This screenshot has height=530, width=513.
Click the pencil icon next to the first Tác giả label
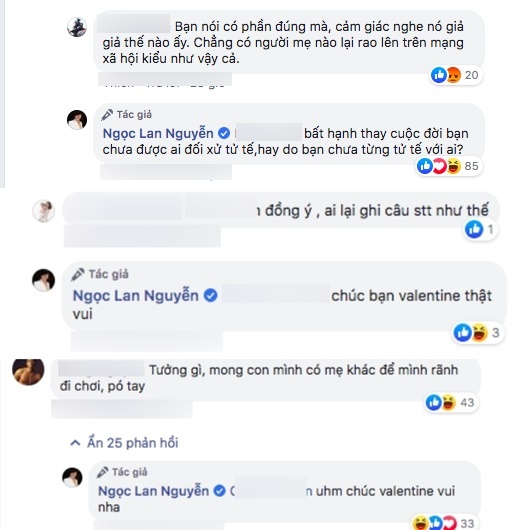click(107, 115)
